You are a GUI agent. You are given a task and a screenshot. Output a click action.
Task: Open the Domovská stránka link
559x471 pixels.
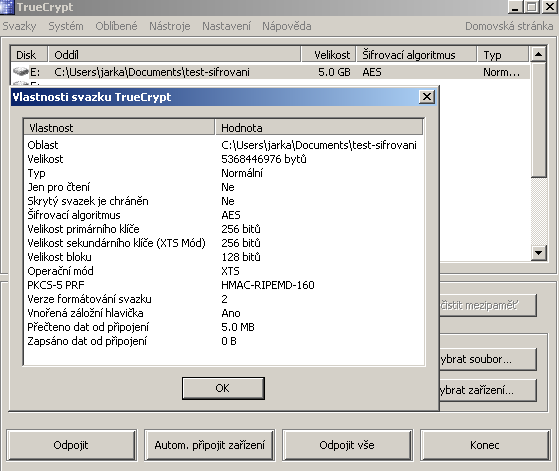[x=509, y=26]
